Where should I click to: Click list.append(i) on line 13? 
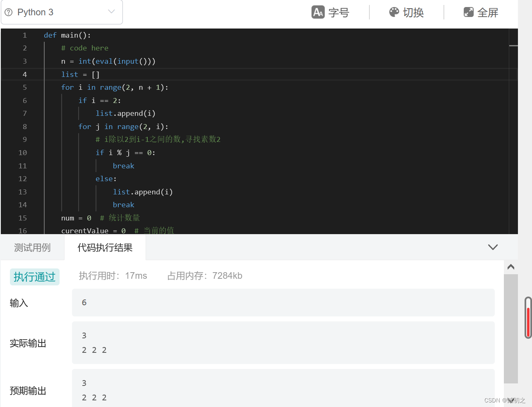click(x=143, y=192)
